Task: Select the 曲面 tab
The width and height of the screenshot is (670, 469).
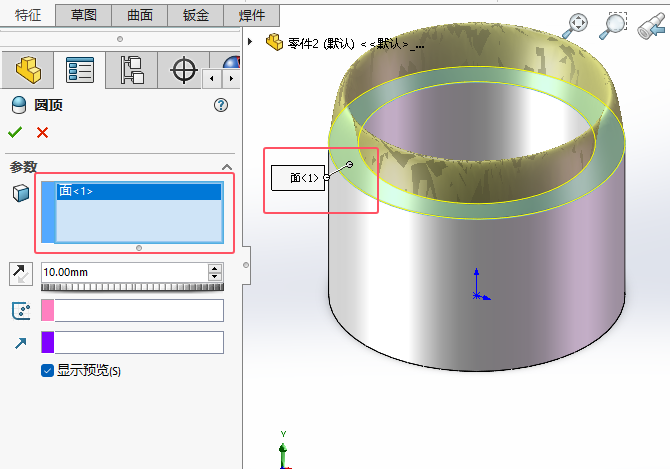Action: pyautogui.click(x=140, y=15)
